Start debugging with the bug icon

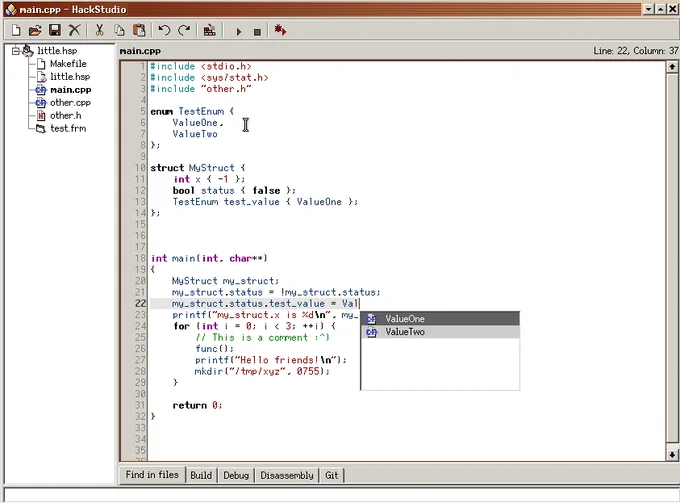(x=280, y=30)
